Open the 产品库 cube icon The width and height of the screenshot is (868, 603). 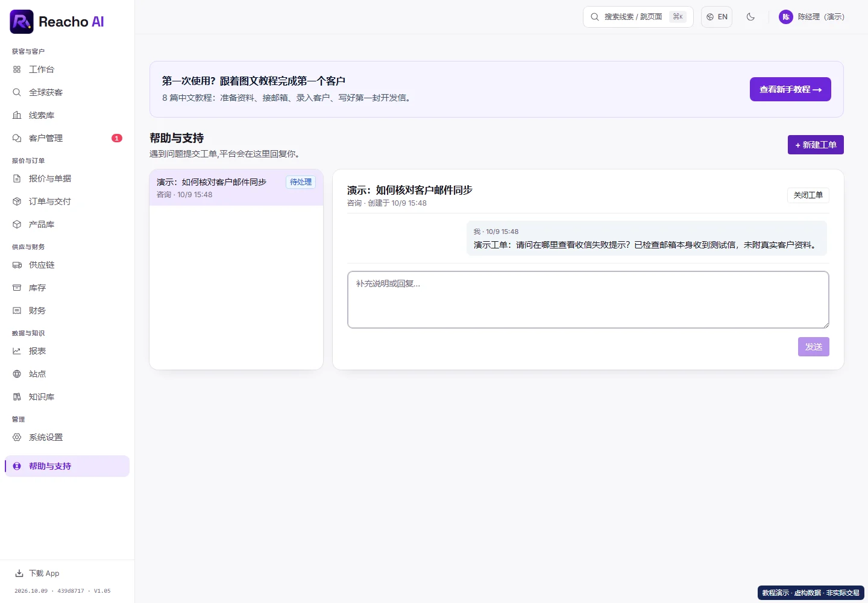[x=17, y=224]
